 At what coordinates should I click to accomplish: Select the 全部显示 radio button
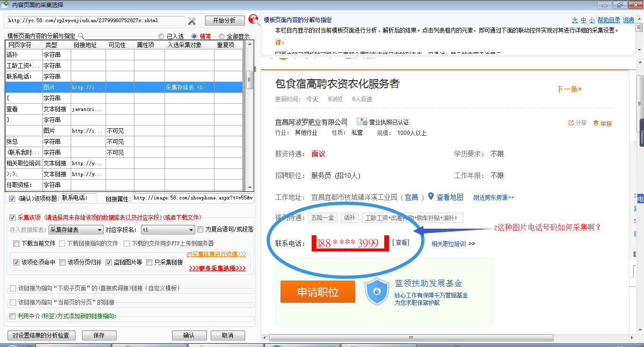pyautogui.click(x=222, y=36)
